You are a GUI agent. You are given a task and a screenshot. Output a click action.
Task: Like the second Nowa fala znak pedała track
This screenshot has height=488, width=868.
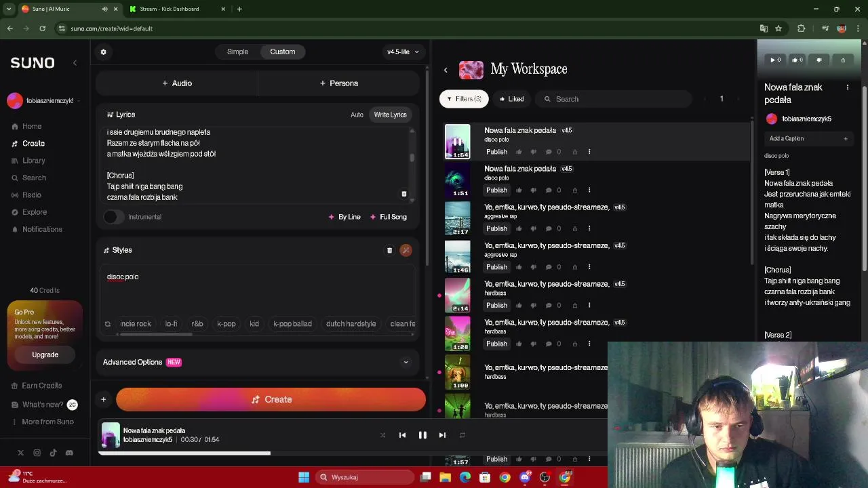519,190
